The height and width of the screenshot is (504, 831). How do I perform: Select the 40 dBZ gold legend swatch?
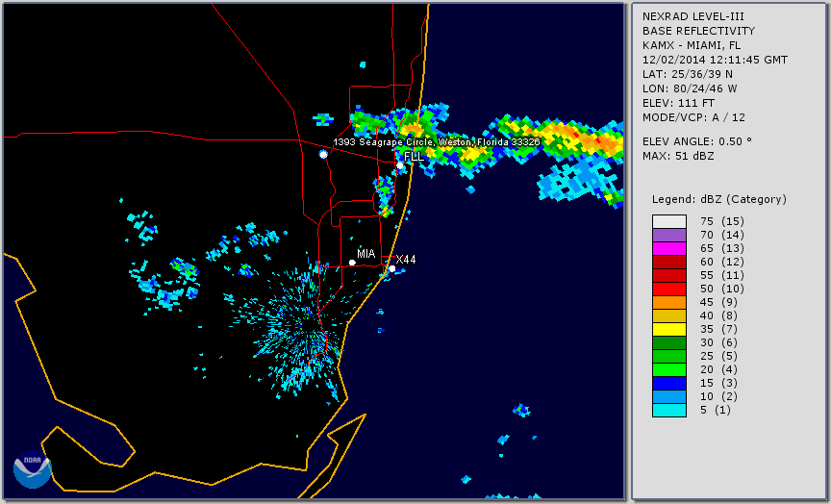(669, 315)
